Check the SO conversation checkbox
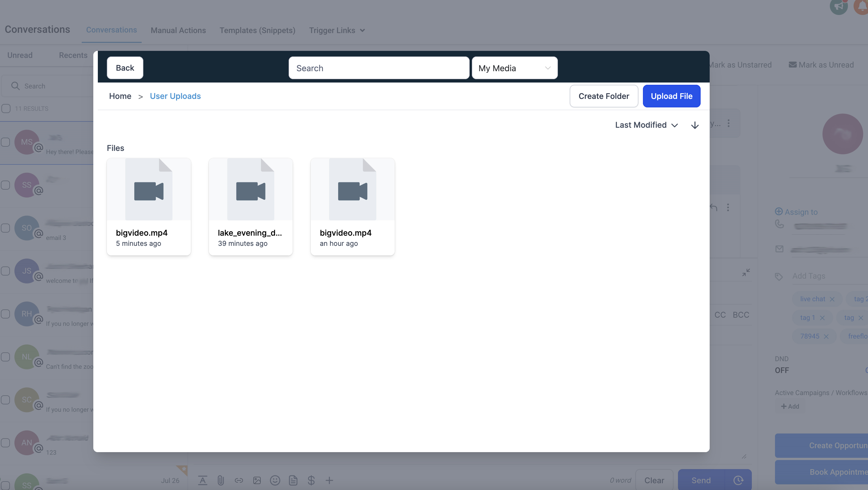868x490 pixels. (6, 228)
